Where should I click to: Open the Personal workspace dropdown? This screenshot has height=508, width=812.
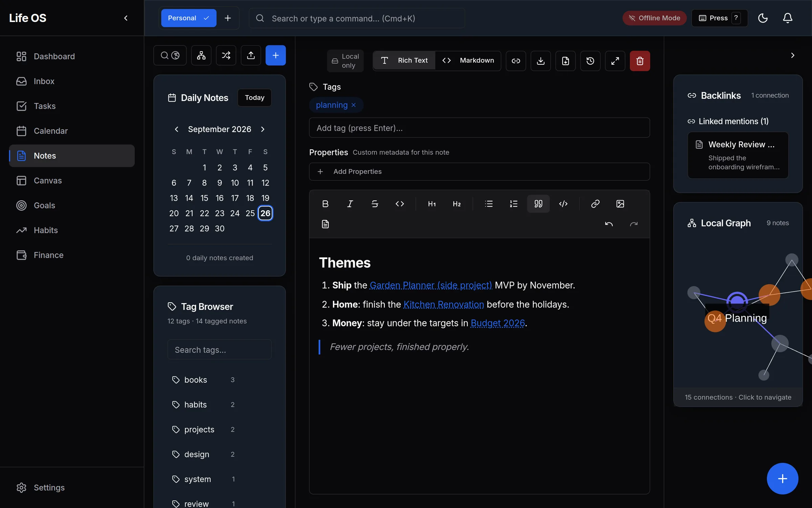(189, 18)
